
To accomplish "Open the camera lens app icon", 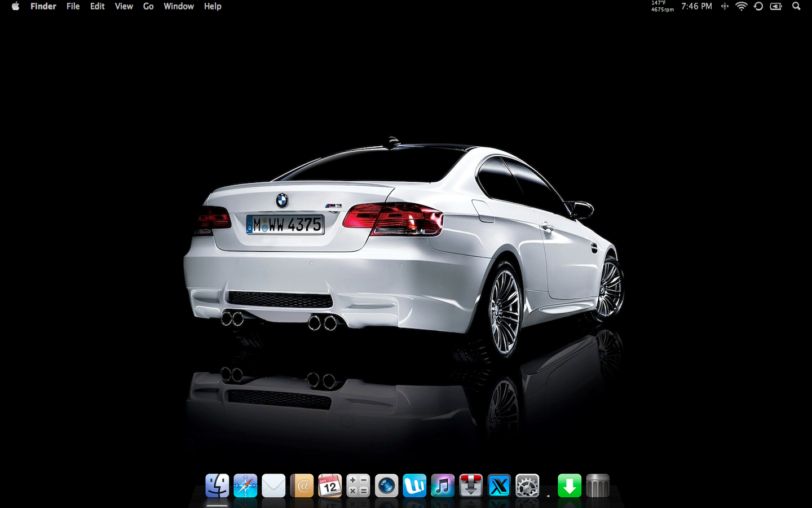I will tap(386, 485).
